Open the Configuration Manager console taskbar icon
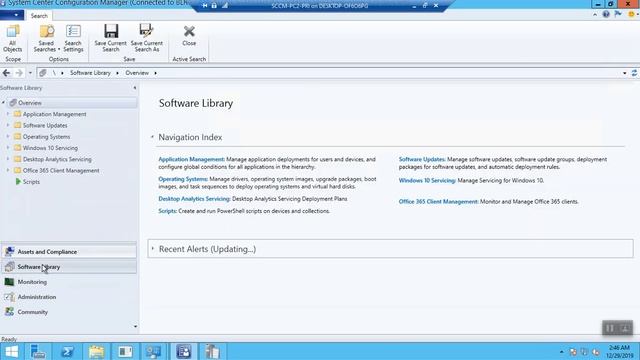 tap(183, 351)
